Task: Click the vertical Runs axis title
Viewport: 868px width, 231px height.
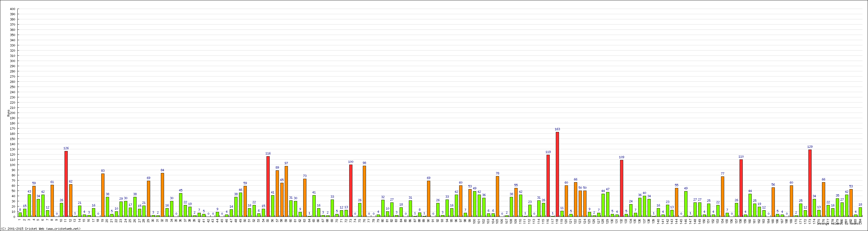Action: [8, 113]
